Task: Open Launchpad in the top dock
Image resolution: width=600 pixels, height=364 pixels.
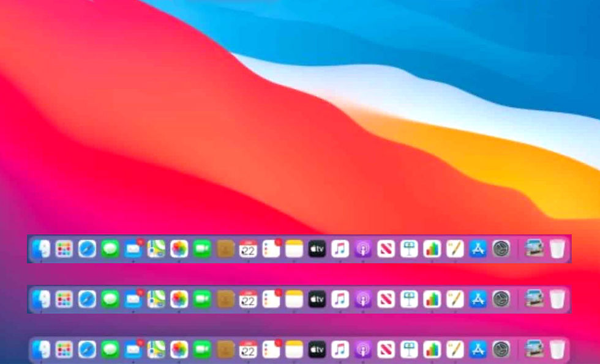Action: pyautogui.click(x=64, y=249)
